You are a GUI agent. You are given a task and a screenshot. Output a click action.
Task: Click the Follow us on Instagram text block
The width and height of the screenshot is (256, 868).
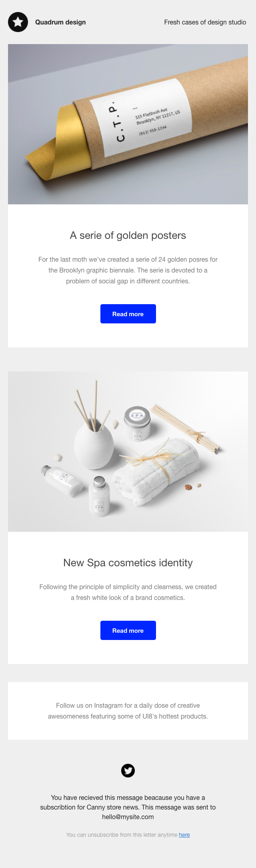click(128, 711)
